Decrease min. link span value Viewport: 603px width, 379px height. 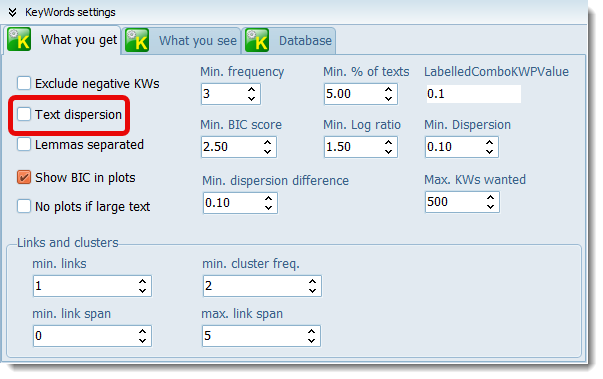(142, 341)
